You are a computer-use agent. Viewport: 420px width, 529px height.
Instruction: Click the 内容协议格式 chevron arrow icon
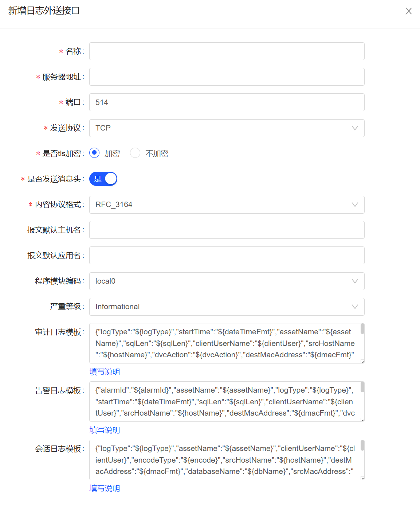(355, 205)
